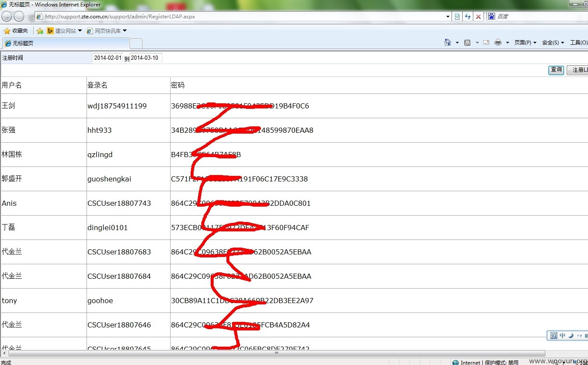Select login name guoshengkai
This screenshot has width=588, height=365.
click(109, 179)
